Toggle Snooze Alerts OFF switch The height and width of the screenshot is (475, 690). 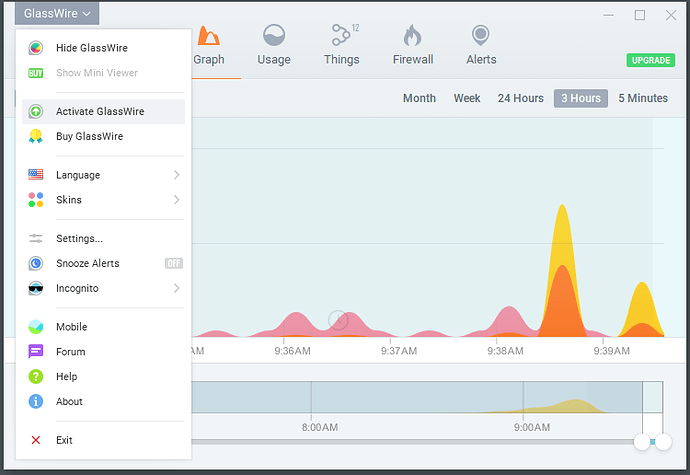point(174,264)
